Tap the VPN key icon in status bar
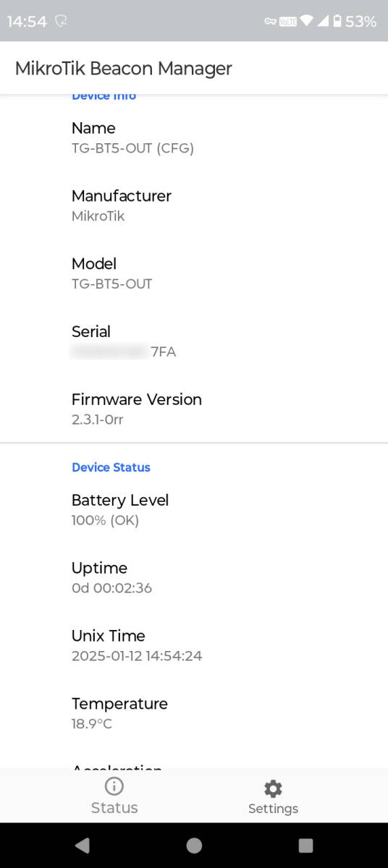 [270, 22]
